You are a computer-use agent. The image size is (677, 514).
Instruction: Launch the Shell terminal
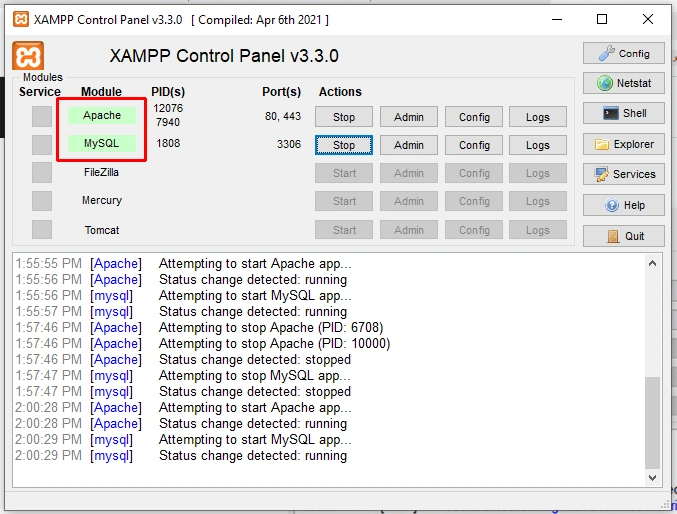623,113
